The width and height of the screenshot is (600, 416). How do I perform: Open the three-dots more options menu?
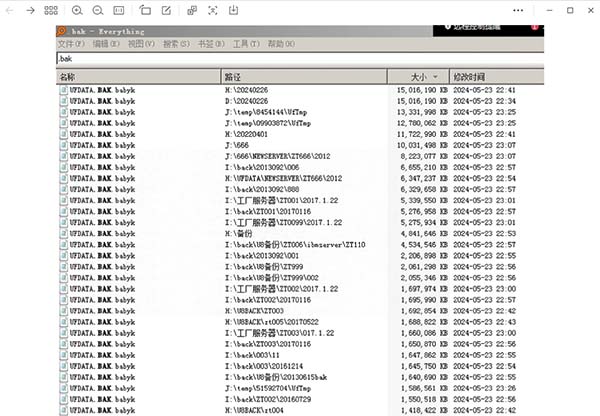(x=518, y=10)
